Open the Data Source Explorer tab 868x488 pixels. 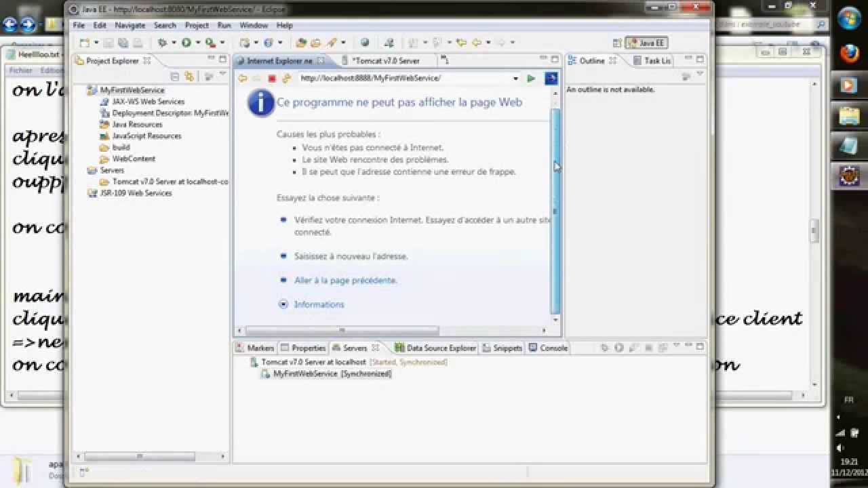tap(435, 348)
